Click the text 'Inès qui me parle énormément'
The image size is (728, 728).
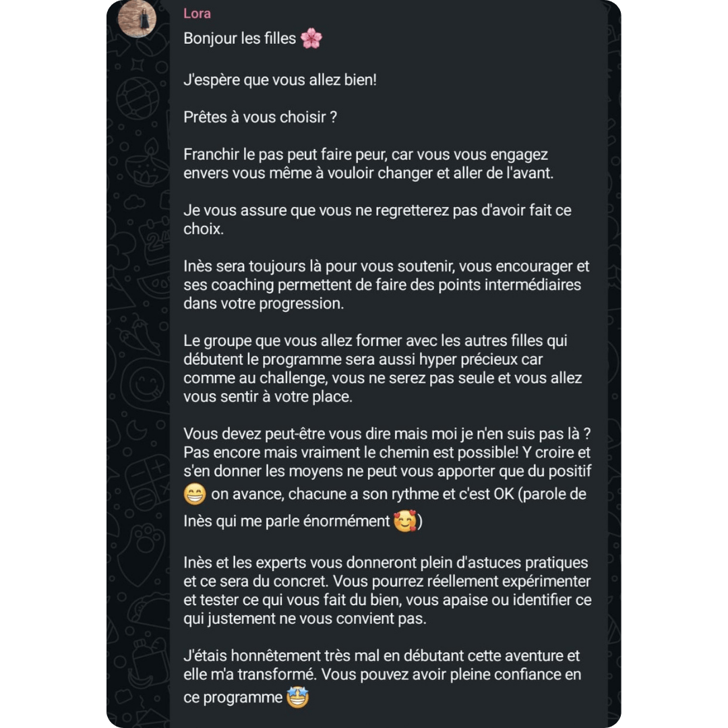click(287, 522)
